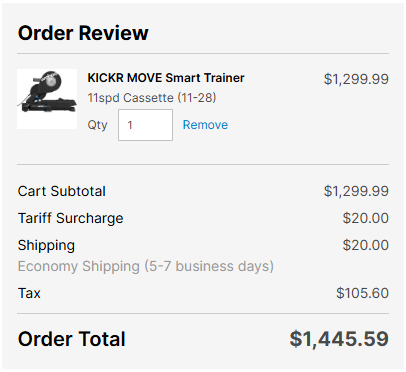Click the Qty label next to quantity box
Viewport: 406px width, 372px height.
pos(97,125)
